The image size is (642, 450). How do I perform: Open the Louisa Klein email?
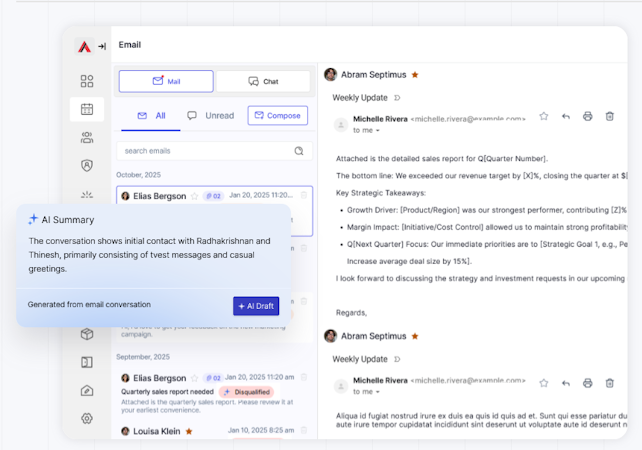tap(214, 431)
